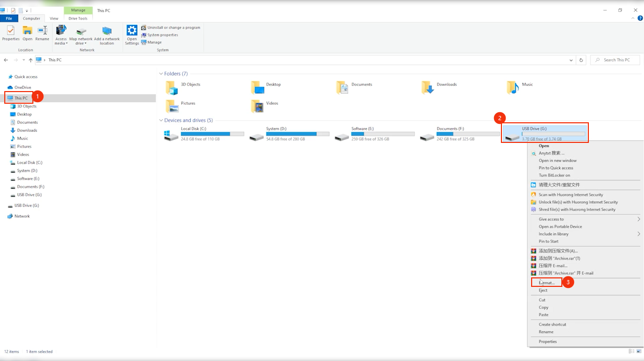Open recent locations dropdown arrow
Screen dimensions: 644x361
click(23, 60)
